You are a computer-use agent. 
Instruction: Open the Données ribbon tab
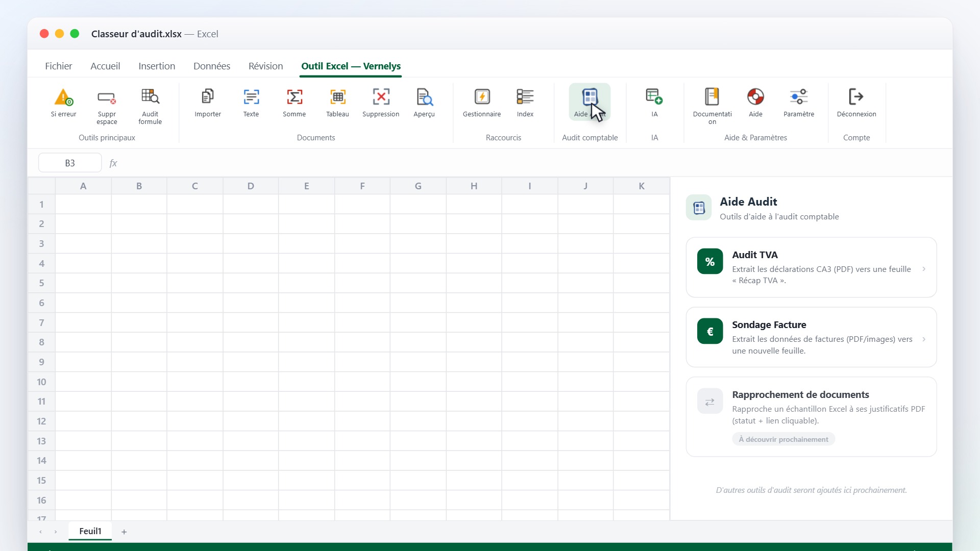tap(212, 66)
